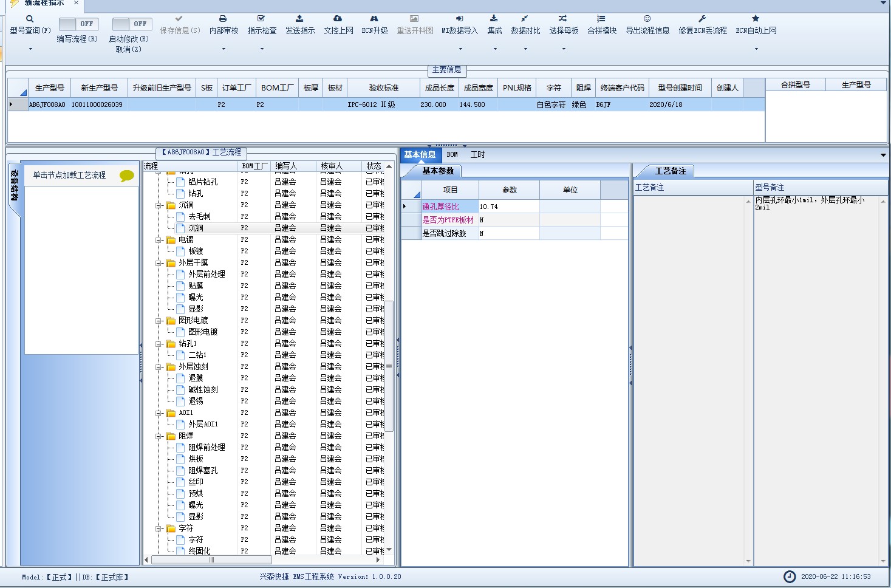Switch to the BOM tab
891x588 pixels.
pos(452,155)
